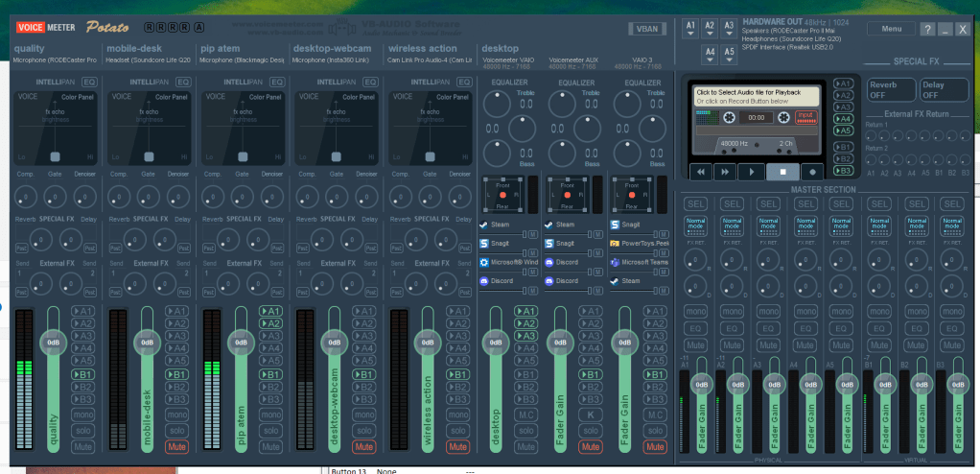Click the Snagit icon in the Voicemeeter VAIO column

(483, 244)
